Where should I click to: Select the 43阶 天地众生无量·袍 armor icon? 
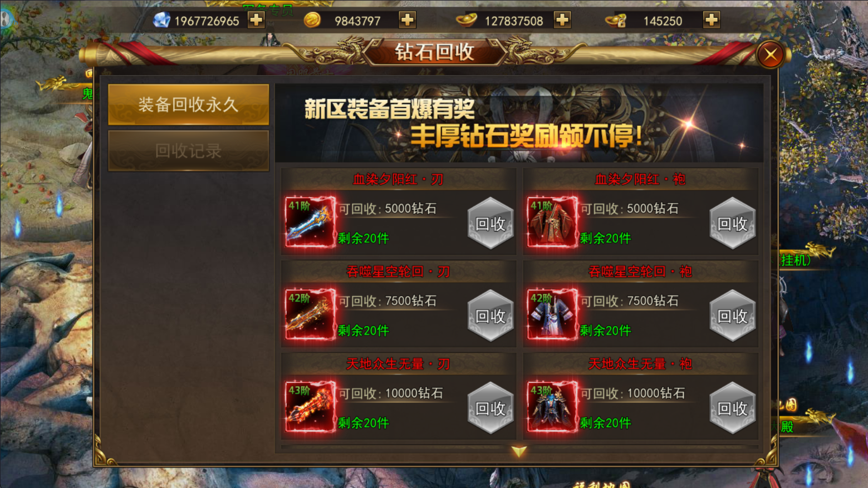click(x=552, y=407)
